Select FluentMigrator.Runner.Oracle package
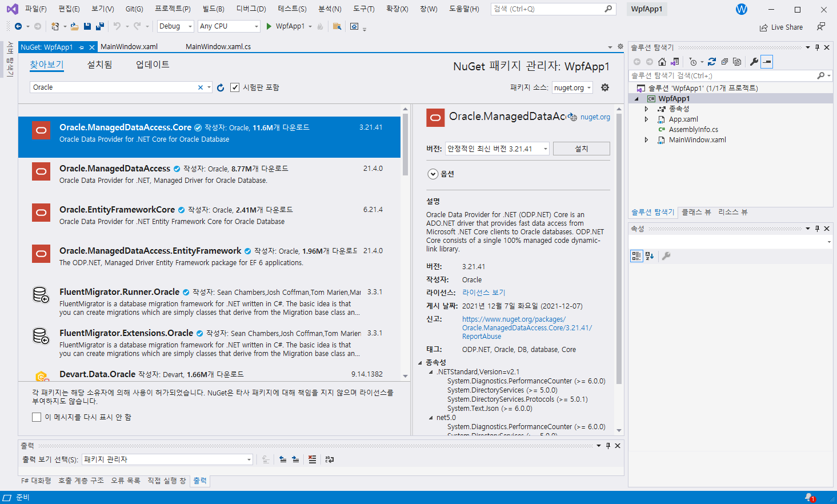 [210, 302]
